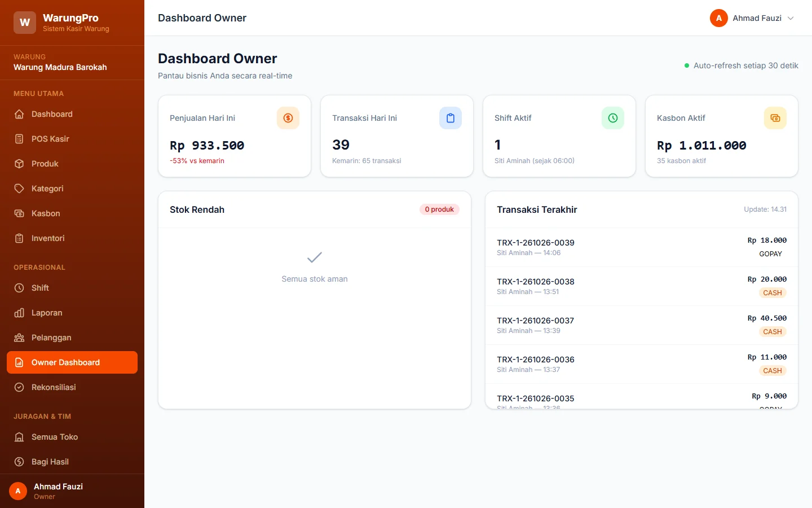The height and width of the screenshot is (508, 812).
Task: Select transaction TRX-1-261026-0036
Action: pyautogui.click(x=642, y=364)
